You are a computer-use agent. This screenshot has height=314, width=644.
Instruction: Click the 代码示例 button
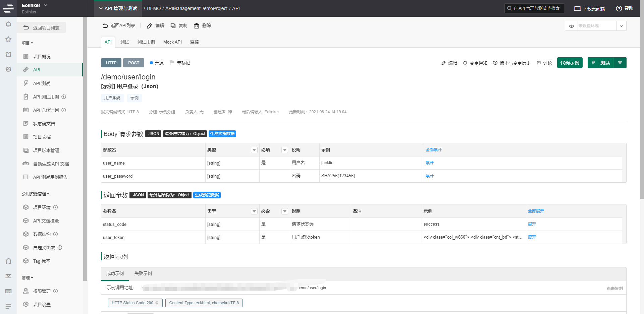point(570,63)
